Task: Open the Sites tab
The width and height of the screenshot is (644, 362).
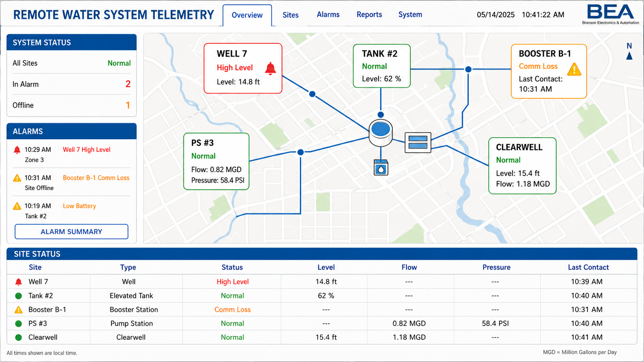Action: [290, 15]
